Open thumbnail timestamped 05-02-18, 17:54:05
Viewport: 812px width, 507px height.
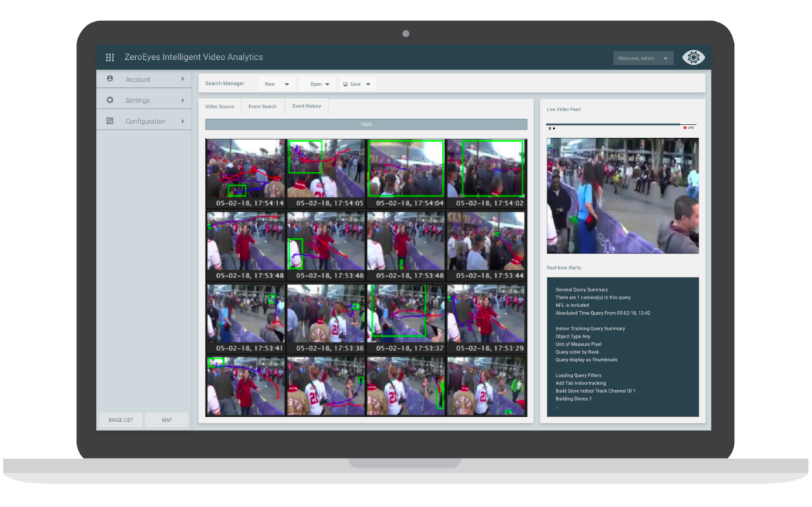326,174
